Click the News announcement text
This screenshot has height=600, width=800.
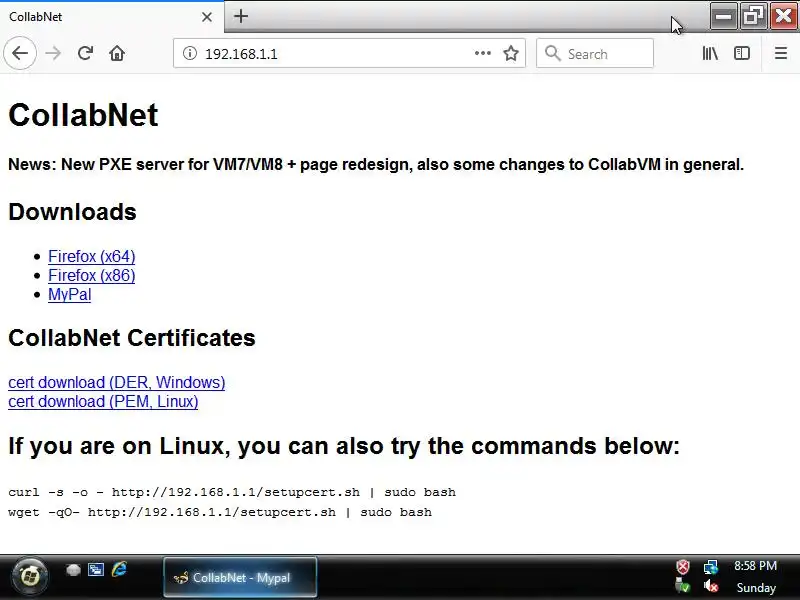(x=376, y=164)
